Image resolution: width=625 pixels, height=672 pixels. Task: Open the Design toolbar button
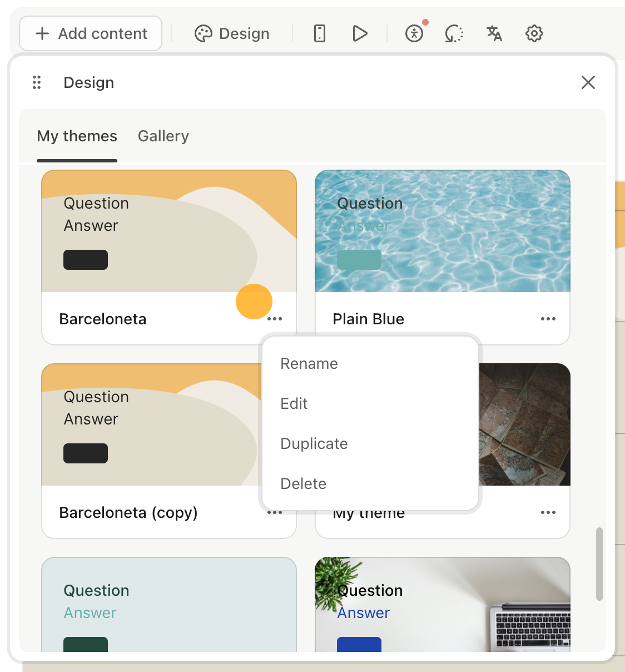click(232, 33)
